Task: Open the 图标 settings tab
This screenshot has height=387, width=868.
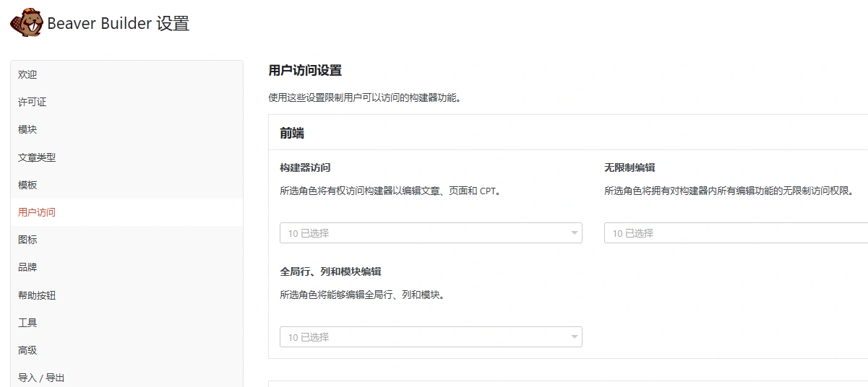Action: (127, 240)
